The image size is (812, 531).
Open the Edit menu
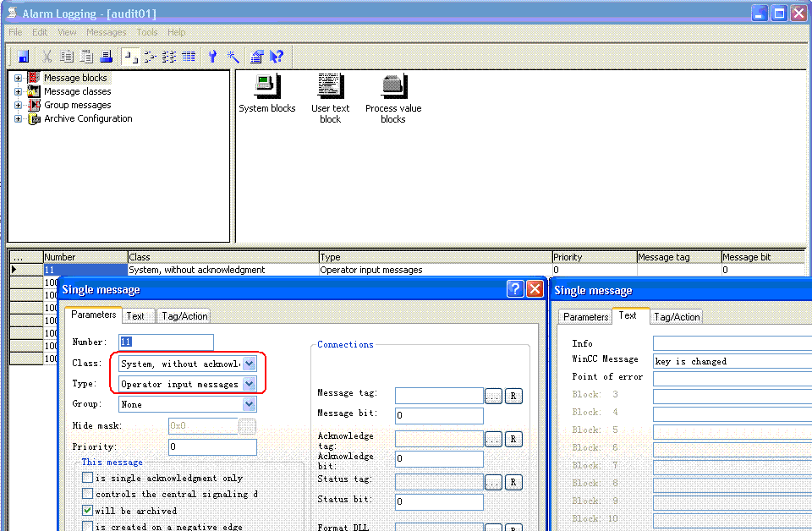pos(40,32)
